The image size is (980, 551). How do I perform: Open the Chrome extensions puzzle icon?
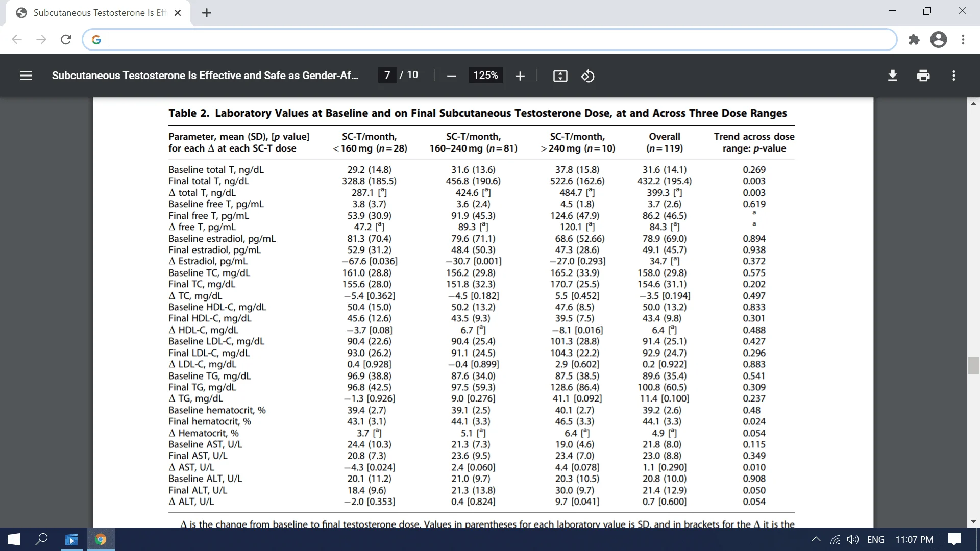pyautogui.click(x=914, y=40)
